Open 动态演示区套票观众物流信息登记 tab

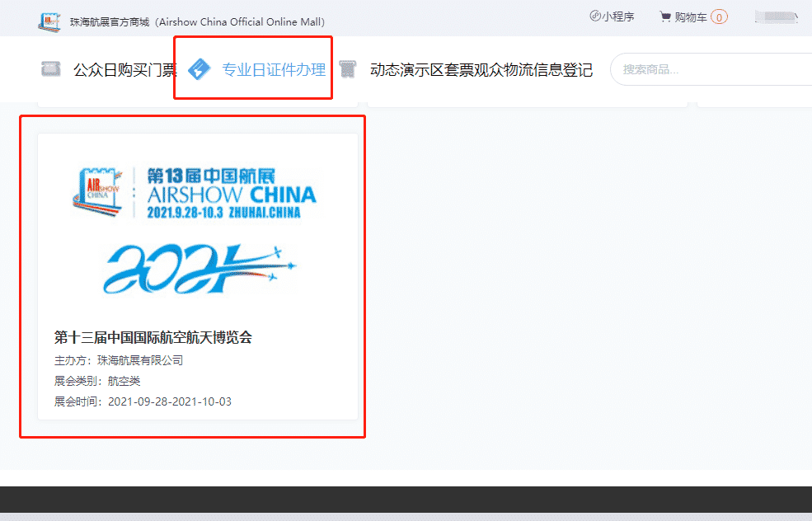481,69
